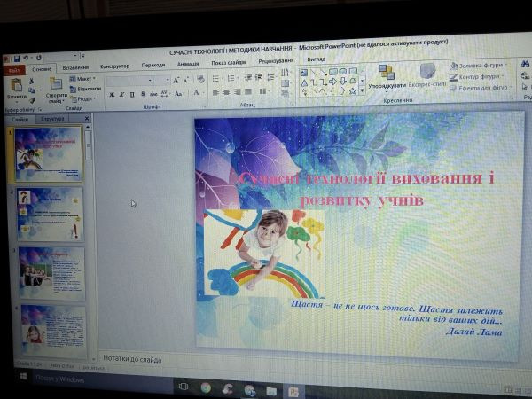This screenshot has width=532, height=399.
Task: Click the Arrange (Упорядкувати) icon
Action: pos(387,72)
